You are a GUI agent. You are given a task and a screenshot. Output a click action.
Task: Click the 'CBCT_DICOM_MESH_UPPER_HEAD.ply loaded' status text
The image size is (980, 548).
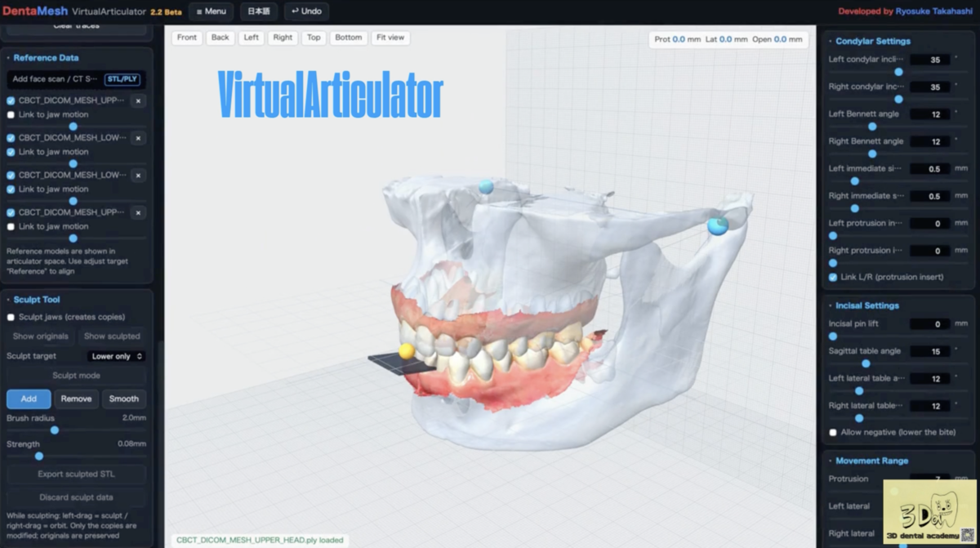pyautogui.click(x=260, y=540)
